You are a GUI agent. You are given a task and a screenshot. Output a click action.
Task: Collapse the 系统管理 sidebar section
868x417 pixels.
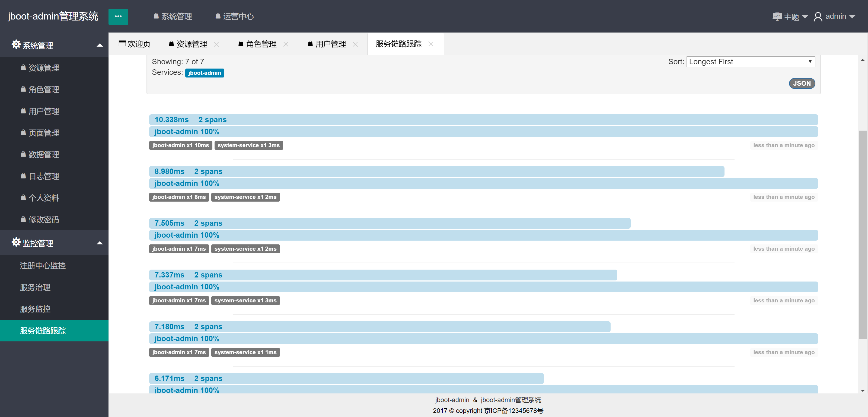(99, 45)
